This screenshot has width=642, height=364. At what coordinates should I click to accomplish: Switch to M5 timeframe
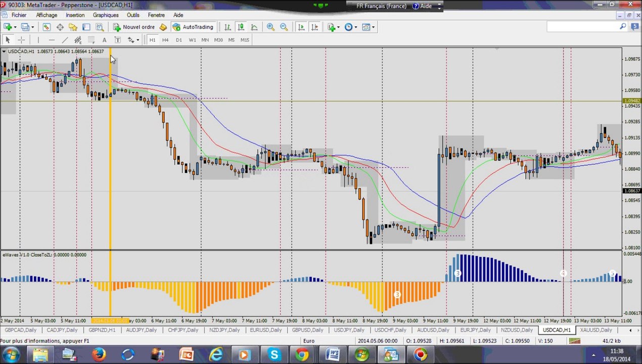(x=232, y=40)
